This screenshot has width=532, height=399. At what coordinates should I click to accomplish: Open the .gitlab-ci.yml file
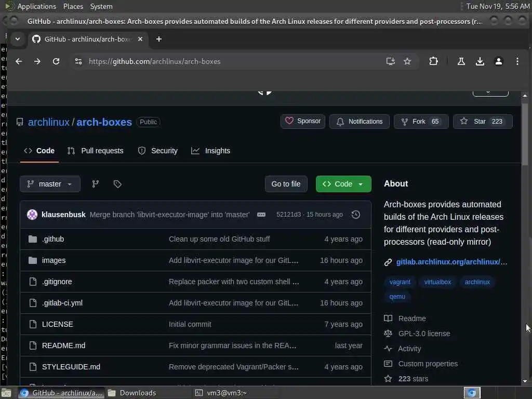click(x=62, y=303)
